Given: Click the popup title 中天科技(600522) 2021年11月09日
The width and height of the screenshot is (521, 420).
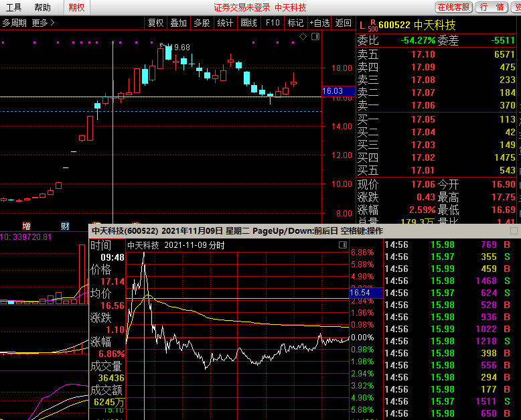Looking at the screenshot, I should tap(157, 231).
